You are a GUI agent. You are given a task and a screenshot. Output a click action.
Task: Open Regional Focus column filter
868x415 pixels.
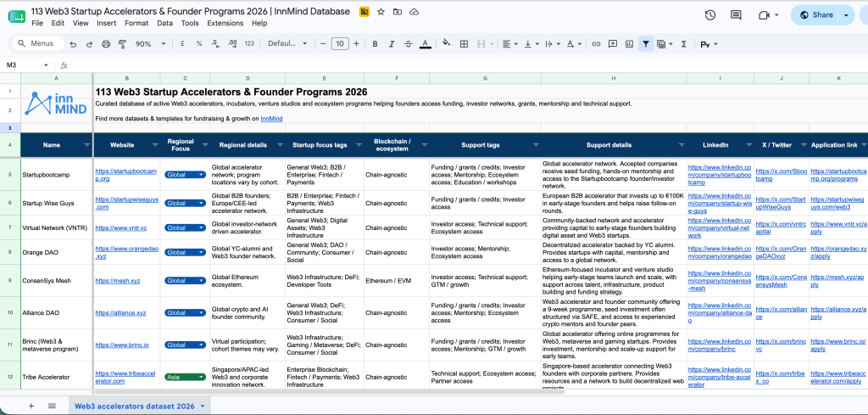[x=205, y=145]
